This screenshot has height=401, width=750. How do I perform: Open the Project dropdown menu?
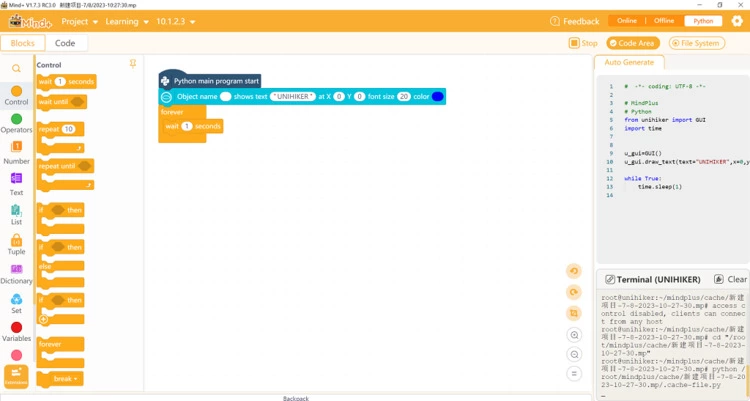80,21
